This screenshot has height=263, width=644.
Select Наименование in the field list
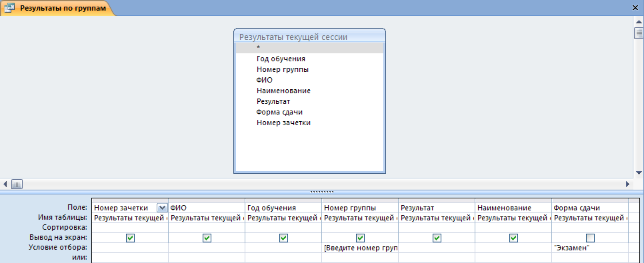[283, 91]
